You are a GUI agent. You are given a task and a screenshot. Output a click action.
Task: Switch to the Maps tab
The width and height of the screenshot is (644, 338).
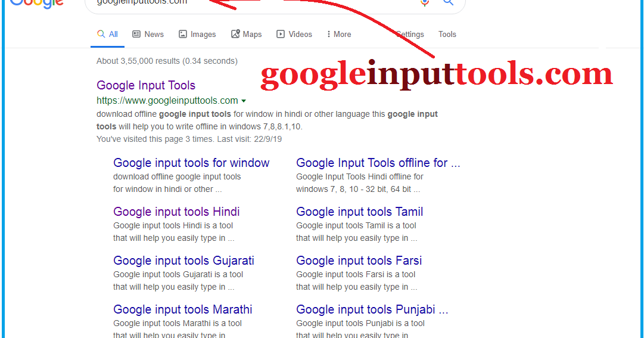247,35
